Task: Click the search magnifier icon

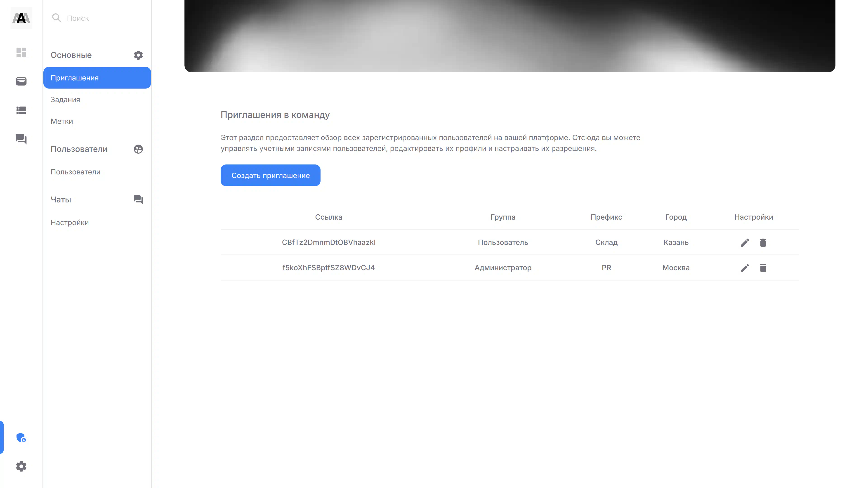Action: (57, 18)
